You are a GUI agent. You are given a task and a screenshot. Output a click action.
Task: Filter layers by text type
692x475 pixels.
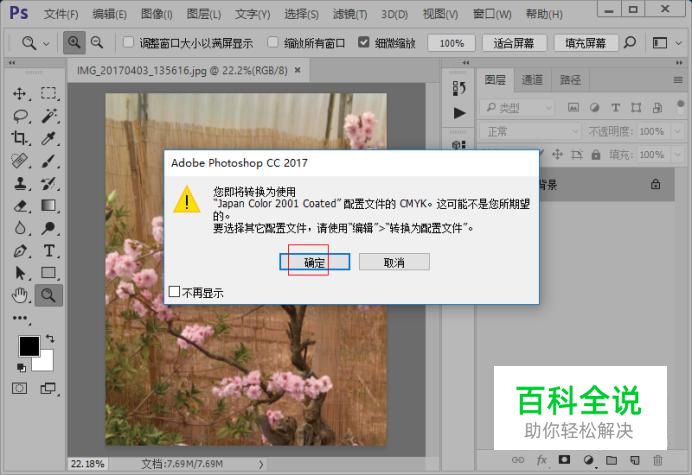[615, 108]
